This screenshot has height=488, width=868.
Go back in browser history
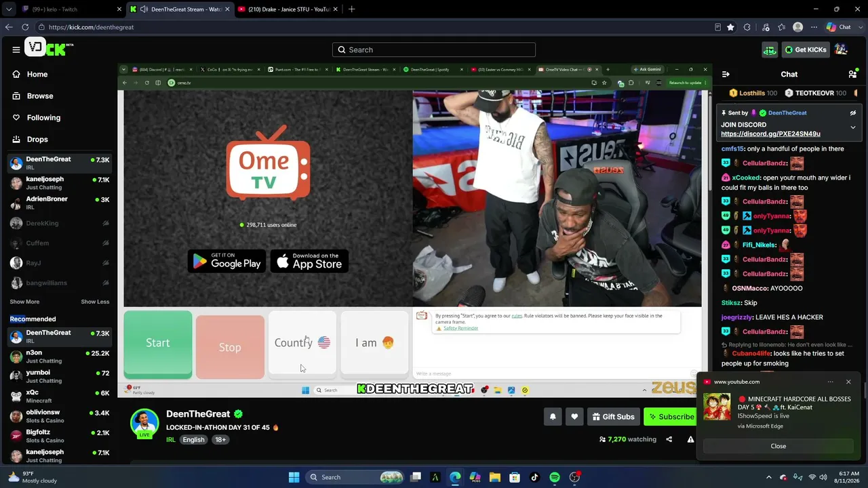[x=9, y=27]
